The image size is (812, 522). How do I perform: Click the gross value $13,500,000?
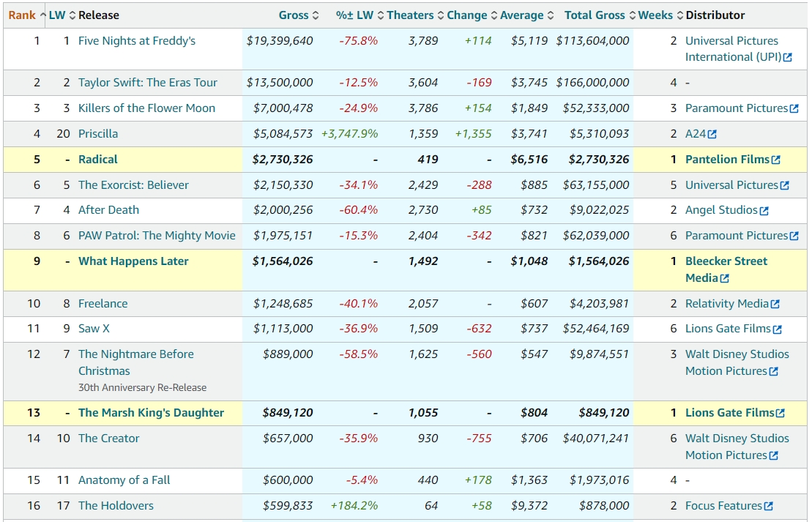click(280, 83)
